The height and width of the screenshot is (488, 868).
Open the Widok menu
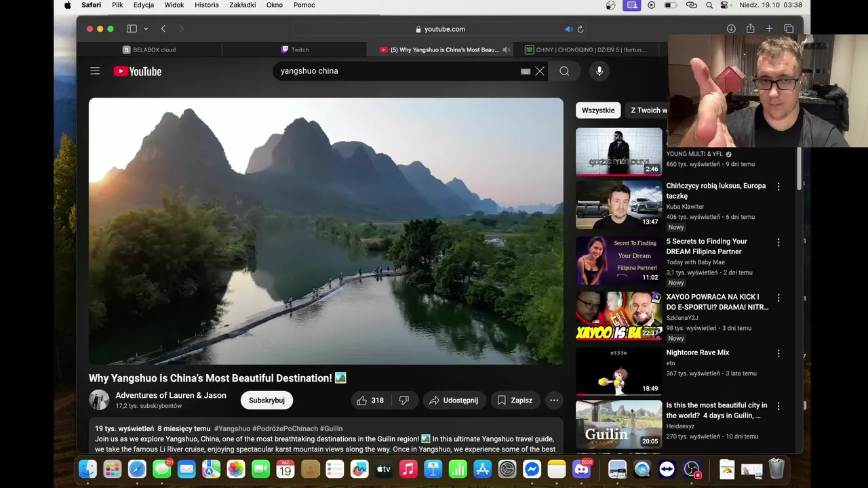(174, 5)
